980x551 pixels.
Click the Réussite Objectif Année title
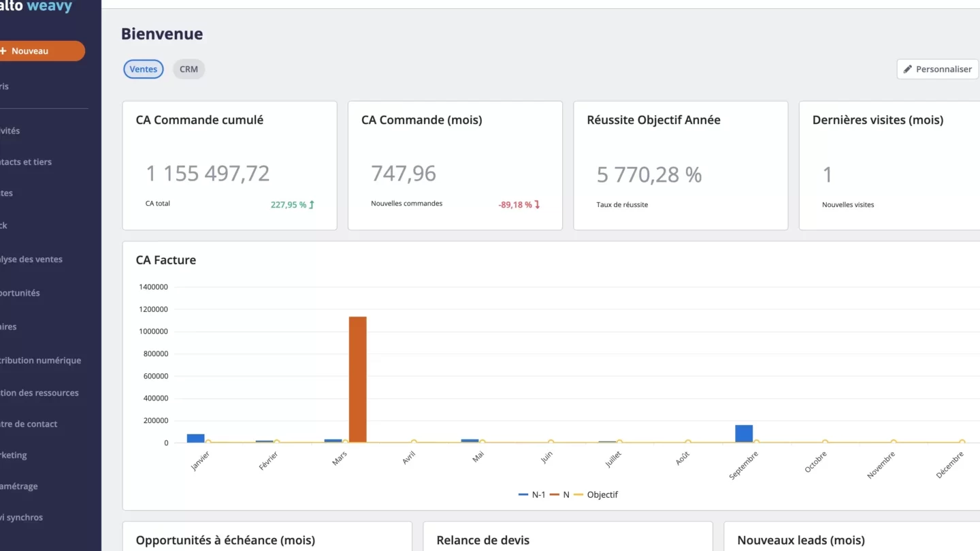click(x=654, y=120)
